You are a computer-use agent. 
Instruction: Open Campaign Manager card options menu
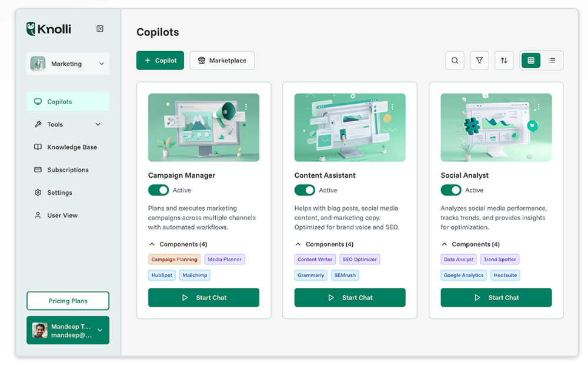pos(246,107)
